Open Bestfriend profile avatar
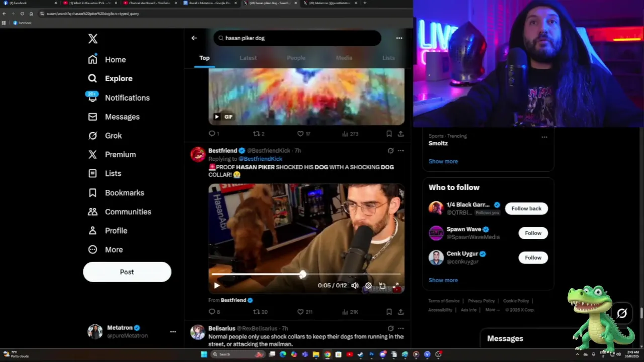 click(x=198, y=154)
